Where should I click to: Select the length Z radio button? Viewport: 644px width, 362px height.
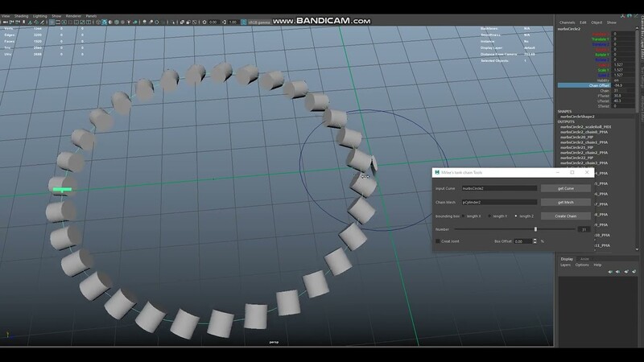pos(516,216)
